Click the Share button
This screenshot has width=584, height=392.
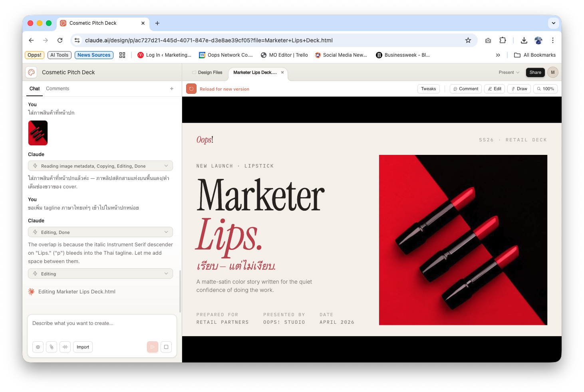click(x=535, y=72)
